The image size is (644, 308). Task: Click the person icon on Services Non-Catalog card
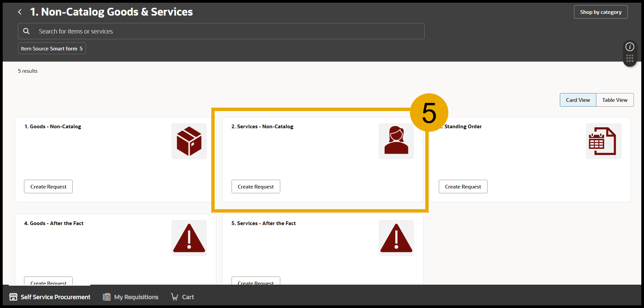click(x=396, y=140)
